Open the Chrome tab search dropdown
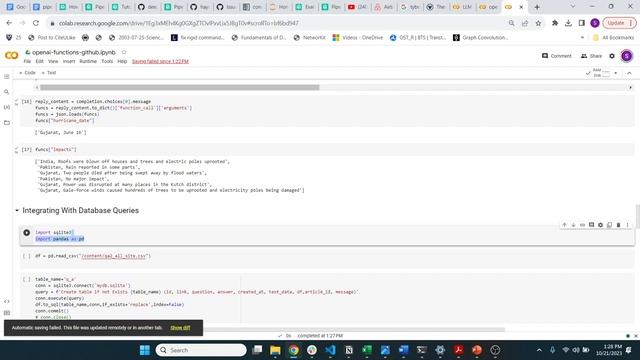Image resolution: width=640 pixels, height=360 pixels. [573, 7]
